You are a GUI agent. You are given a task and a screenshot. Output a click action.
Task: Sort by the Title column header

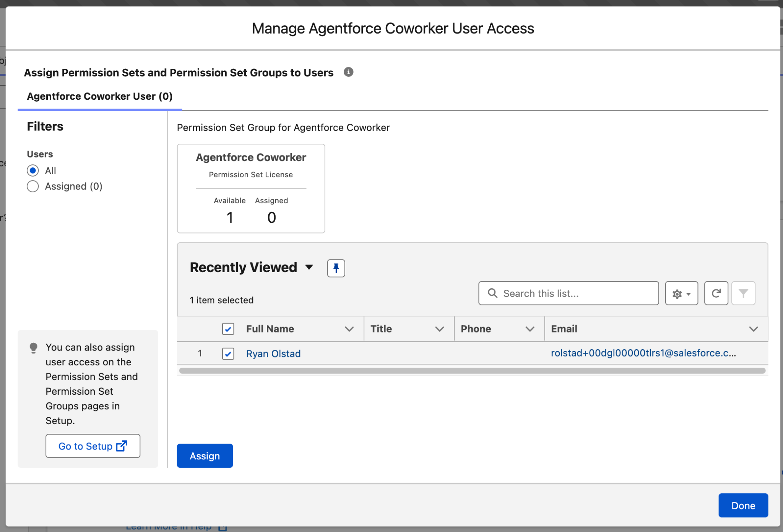[x=381, y=329]
